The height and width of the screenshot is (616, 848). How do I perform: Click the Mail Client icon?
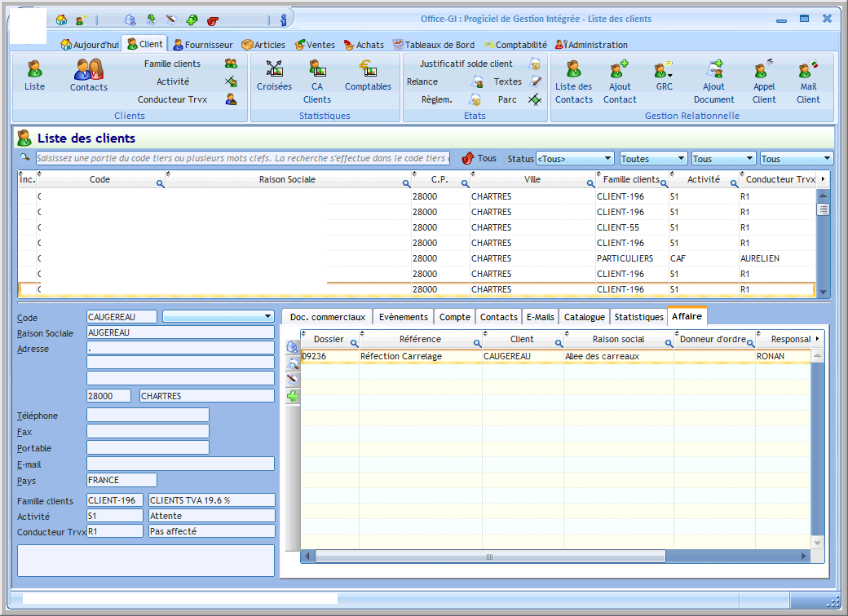click(x=808, y=69)
